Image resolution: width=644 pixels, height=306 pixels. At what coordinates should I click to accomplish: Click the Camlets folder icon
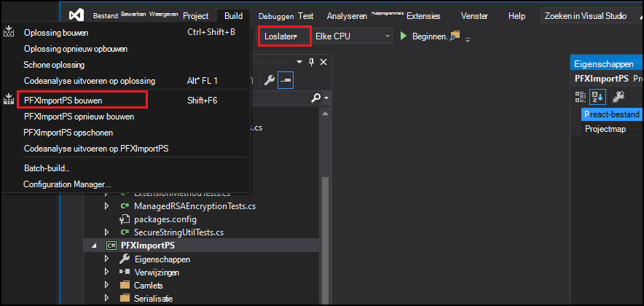point(125,285)
